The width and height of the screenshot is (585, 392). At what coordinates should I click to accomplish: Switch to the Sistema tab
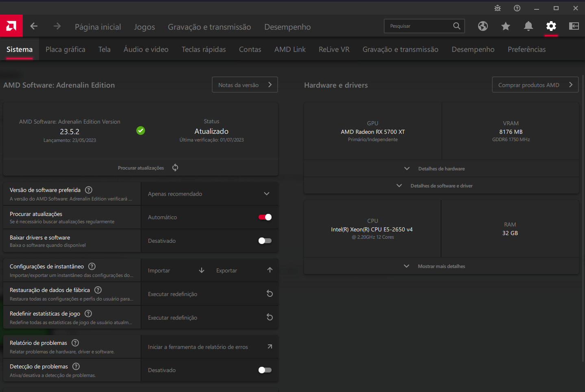(20, 49)
